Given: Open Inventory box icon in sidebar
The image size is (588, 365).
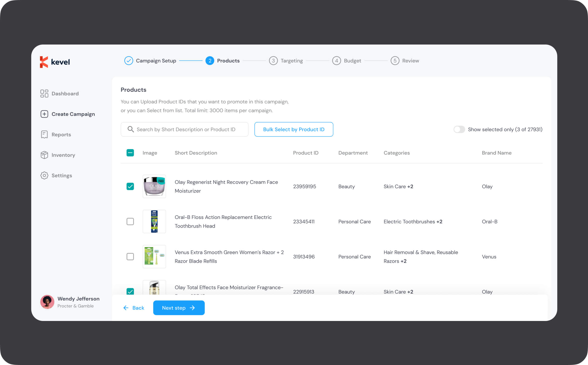Looking at the screenshot, I should 44,155.
